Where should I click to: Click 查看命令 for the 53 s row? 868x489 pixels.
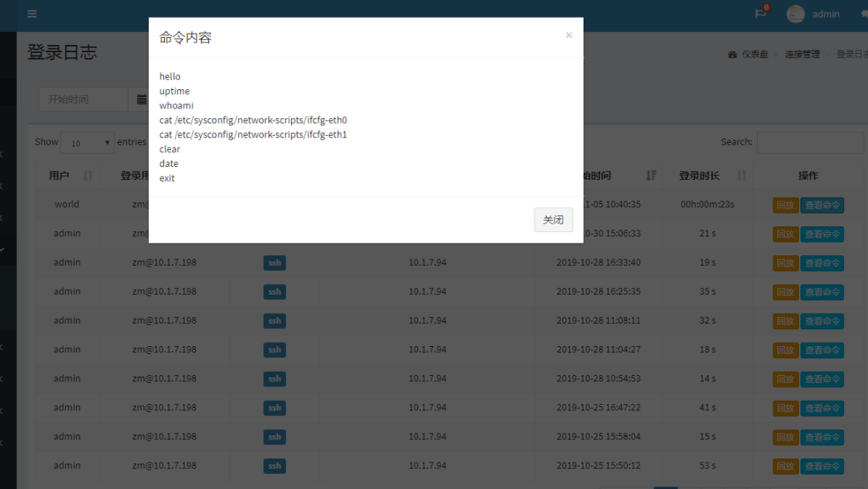click(822, 467)
